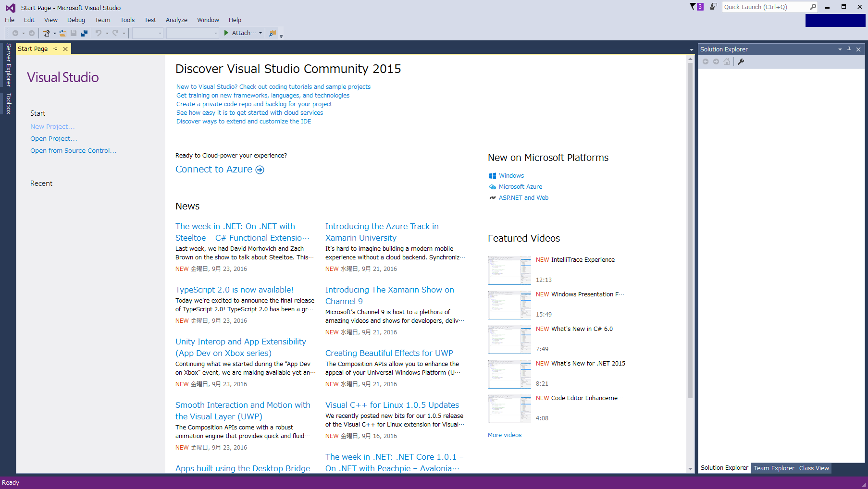Screen dimensions: 868x489
Task: Switch to the Team Explorer tab
Action: tap(774, 468)
